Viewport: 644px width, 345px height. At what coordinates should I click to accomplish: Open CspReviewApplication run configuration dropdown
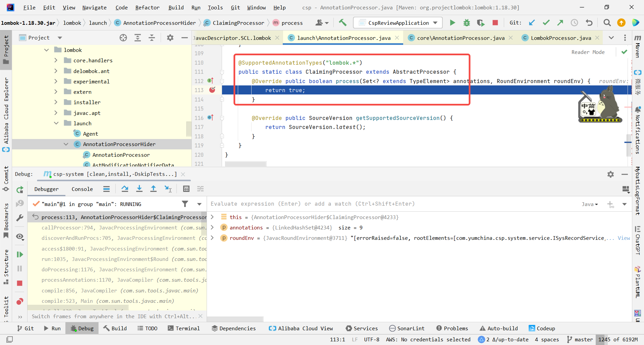pos(398,23)
